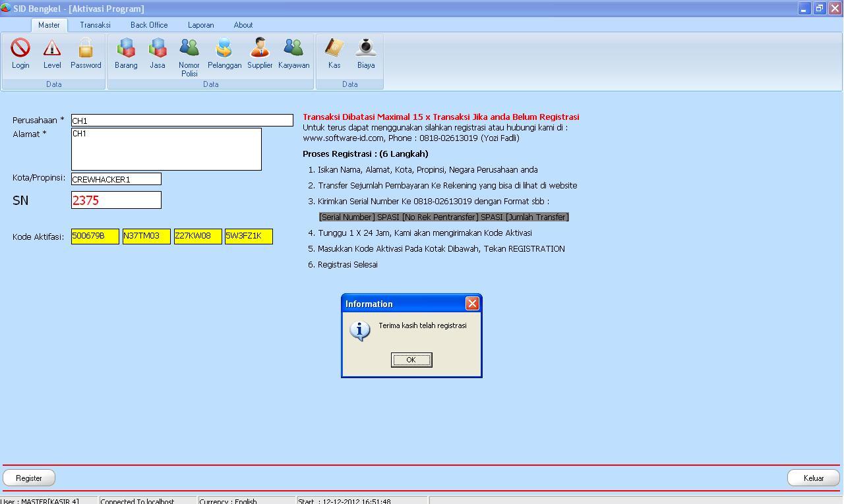Click the line with www.software-id.com
Image resolution: width=844 pixels, height=504 pixels.
click(x=411, y=138)
